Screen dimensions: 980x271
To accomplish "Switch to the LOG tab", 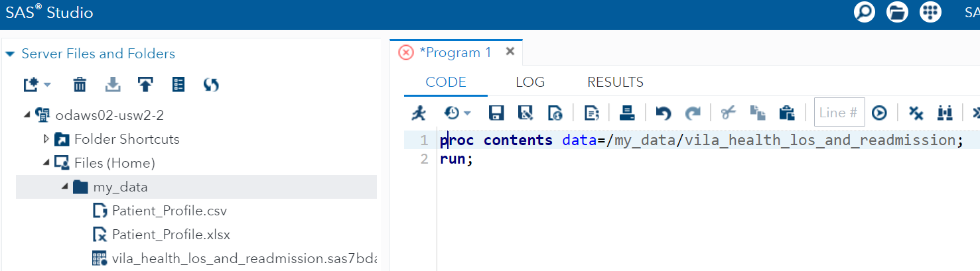I will click(x=530, y=82).
